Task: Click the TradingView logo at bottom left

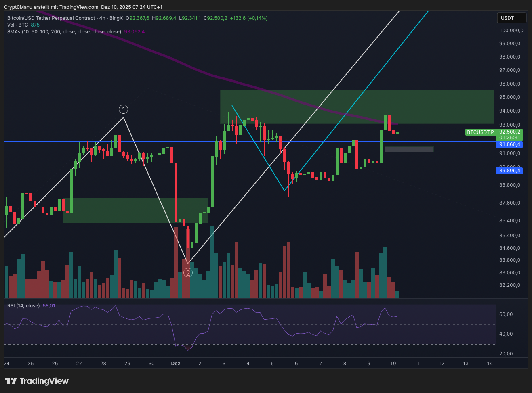Action: pyautogui.click(x=37, y=381)
